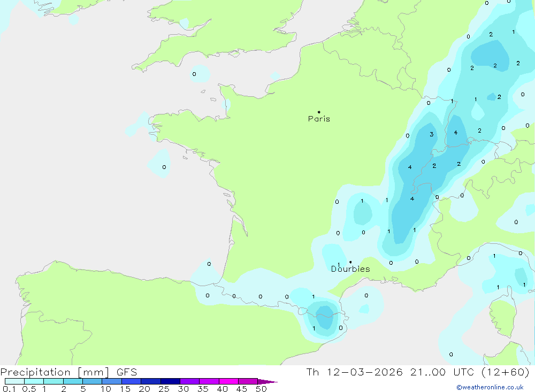Click the '25' legend scale label
This screenshot has height=392, width=535.
click(164, 389)
